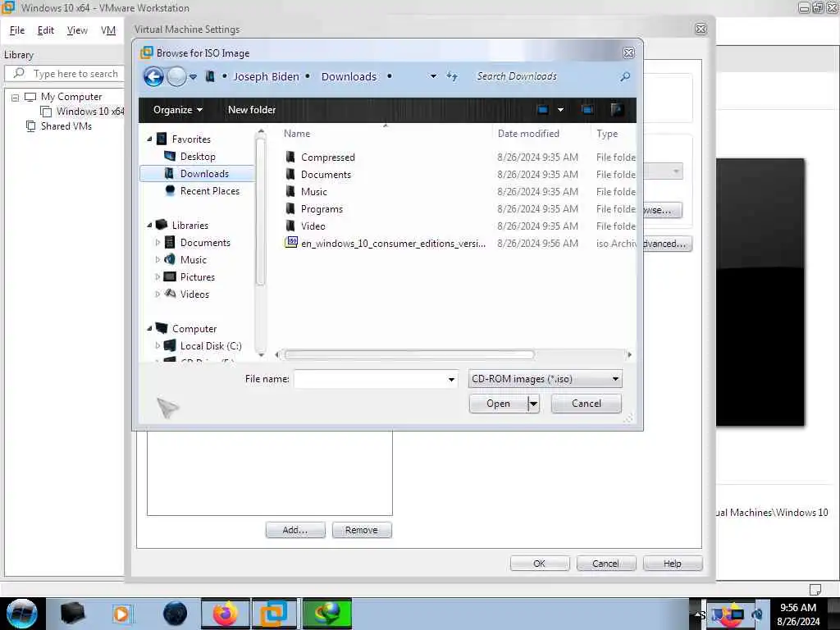Collapse the Computer group
Viewport: 840px width, 630px height.
[x=149, y=329]
